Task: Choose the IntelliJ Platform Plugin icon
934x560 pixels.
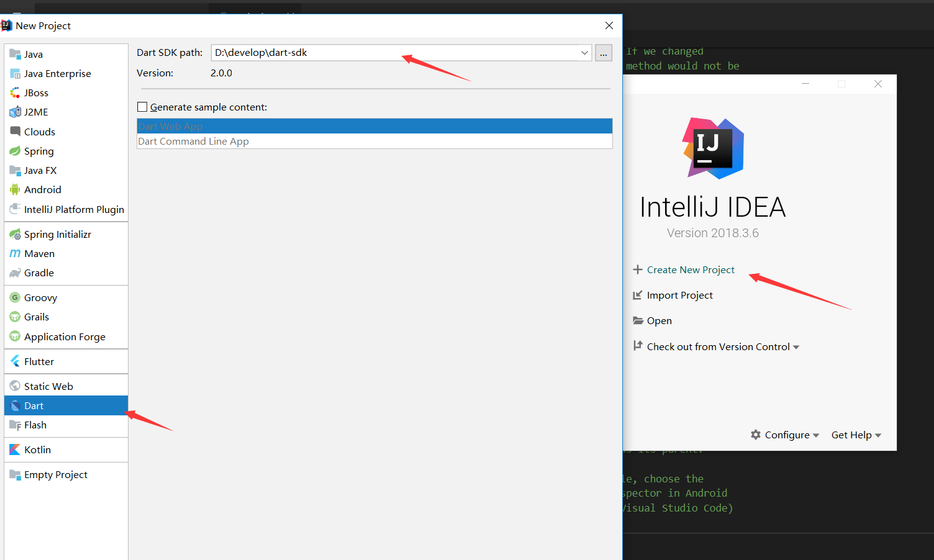Action: [15, 209]
